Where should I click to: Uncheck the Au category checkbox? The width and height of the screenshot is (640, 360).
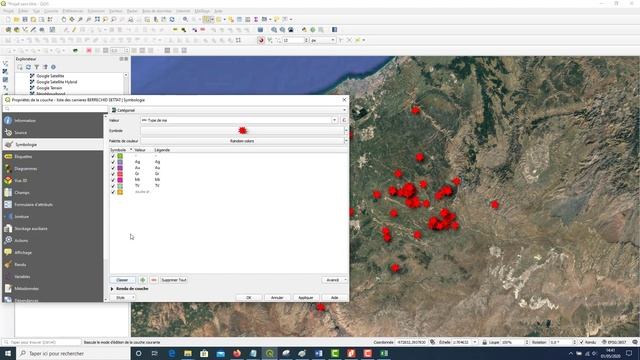(x=113, y=168)
